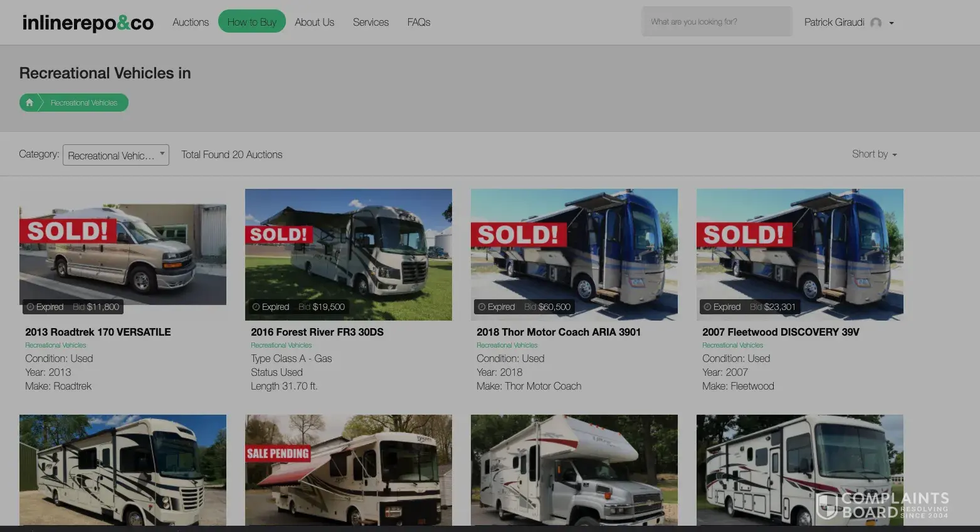Click the Recreational Vehicles breadcrumb link
The height and width of the screenshot is (532, 980).
[x=84, y=102]
